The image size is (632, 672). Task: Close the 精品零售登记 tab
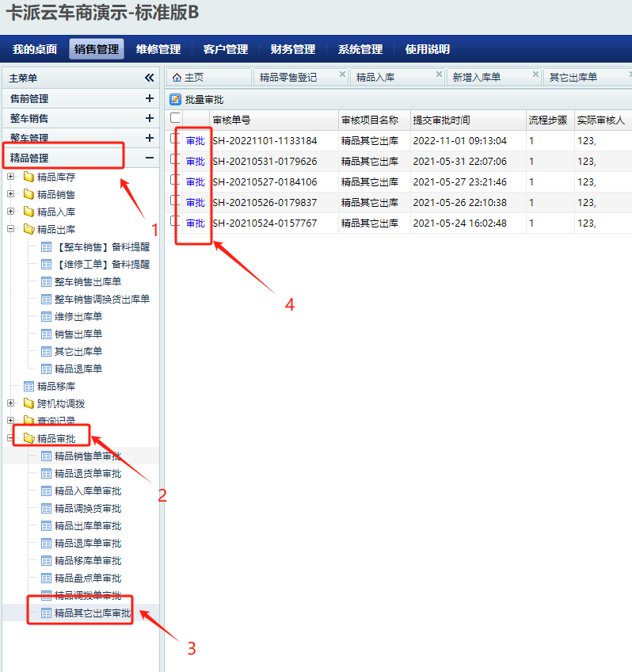point(342,74)
